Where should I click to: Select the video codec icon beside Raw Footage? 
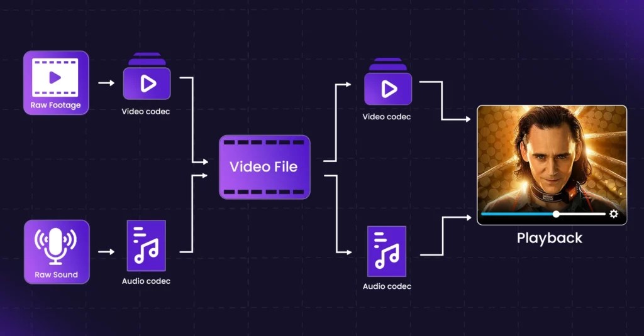(147, 77)
